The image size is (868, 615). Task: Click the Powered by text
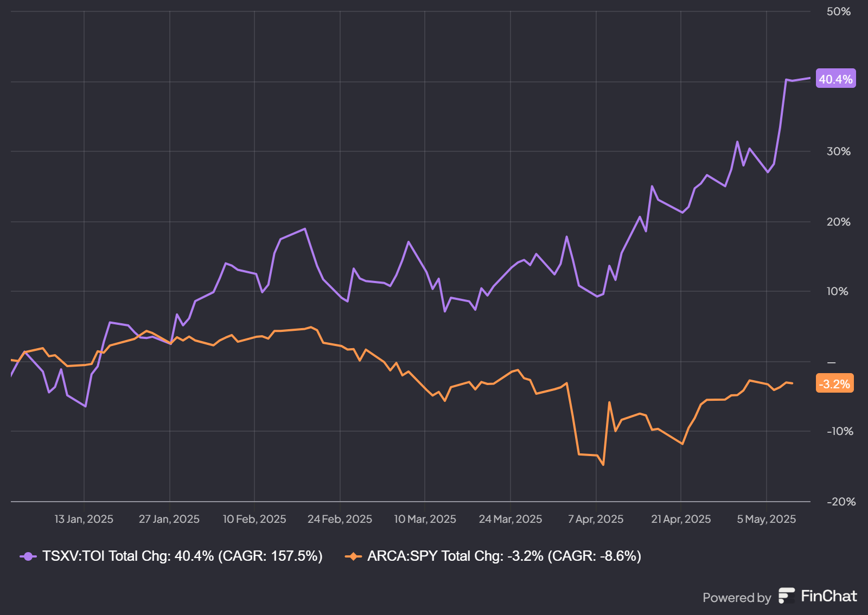click(x=737, y=598)
